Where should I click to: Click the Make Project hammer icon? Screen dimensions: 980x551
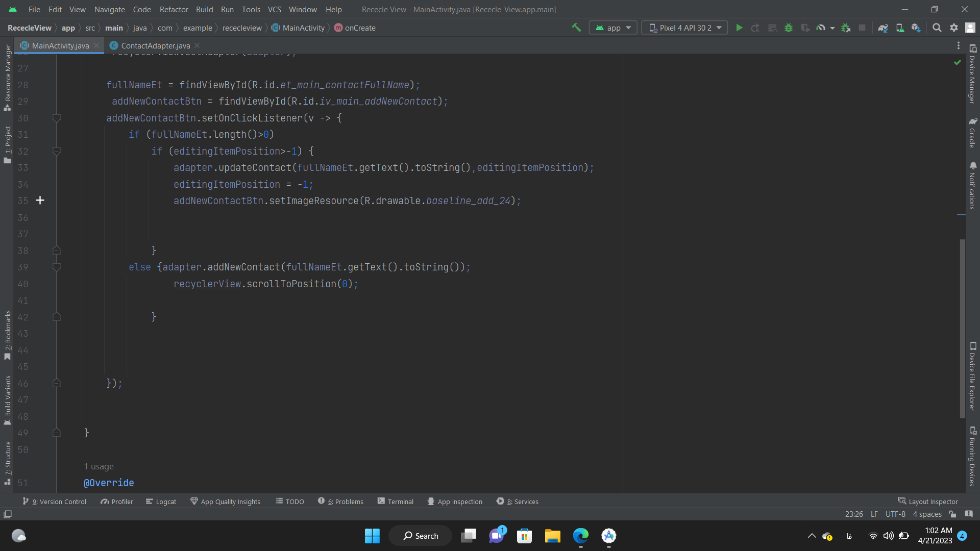(x=576, y=28)
